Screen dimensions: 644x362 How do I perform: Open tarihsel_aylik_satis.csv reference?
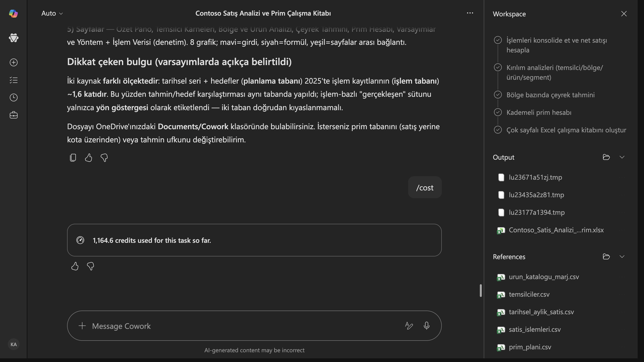541,312
